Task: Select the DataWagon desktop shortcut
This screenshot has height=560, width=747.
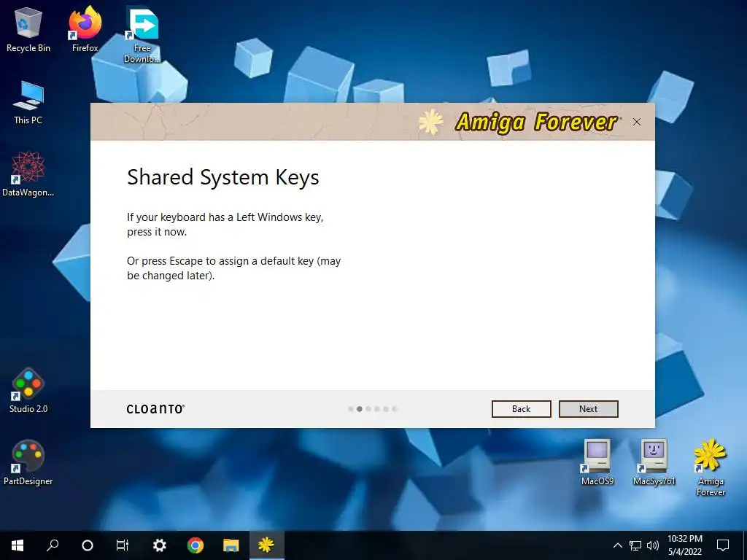Action: [28, 174]
